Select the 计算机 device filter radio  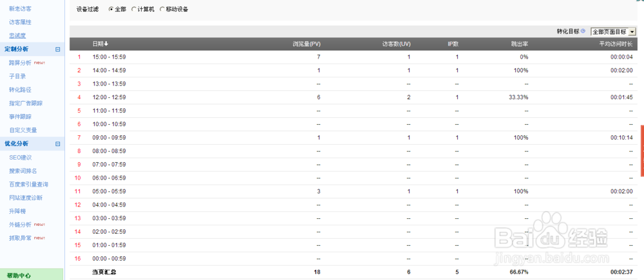pyautogui.click(x=133, y=9)
